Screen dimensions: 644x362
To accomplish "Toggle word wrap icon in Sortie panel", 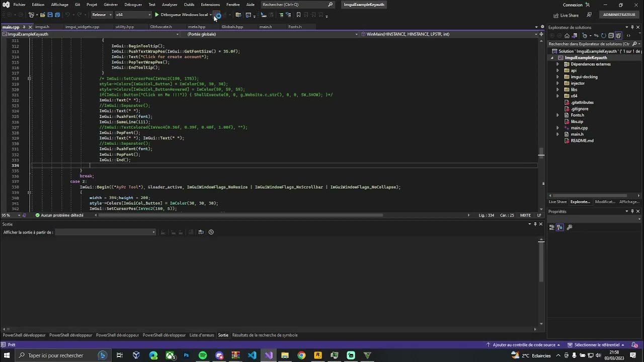I will pyautogui.click(x=201, y=232).
